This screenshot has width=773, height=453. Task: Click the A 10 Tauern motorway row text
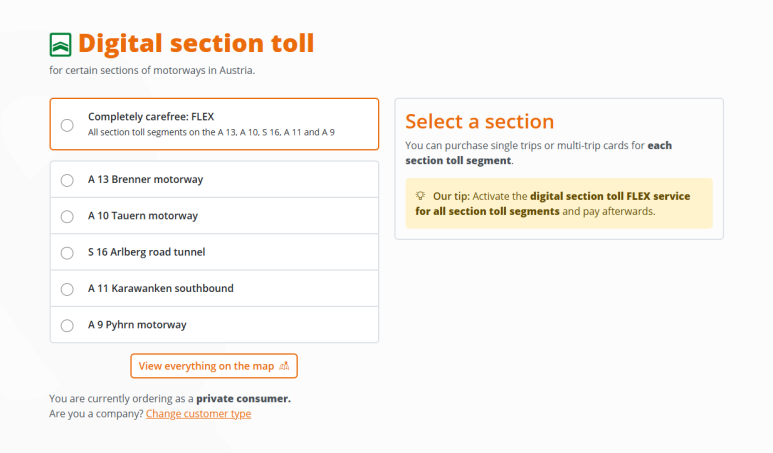143,216
